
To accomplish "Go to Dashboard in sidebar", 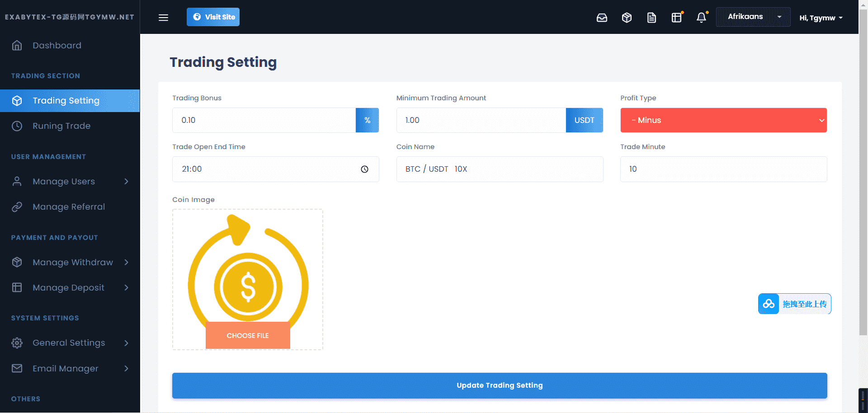I will [57, 46].
